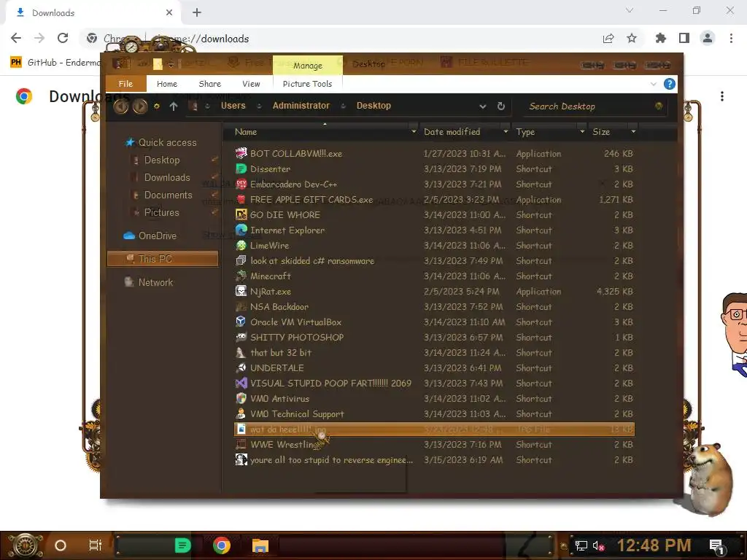Select the Internet Explorer shortcut icon
This screenshot has width=747, height=560.
coord(241,230)
